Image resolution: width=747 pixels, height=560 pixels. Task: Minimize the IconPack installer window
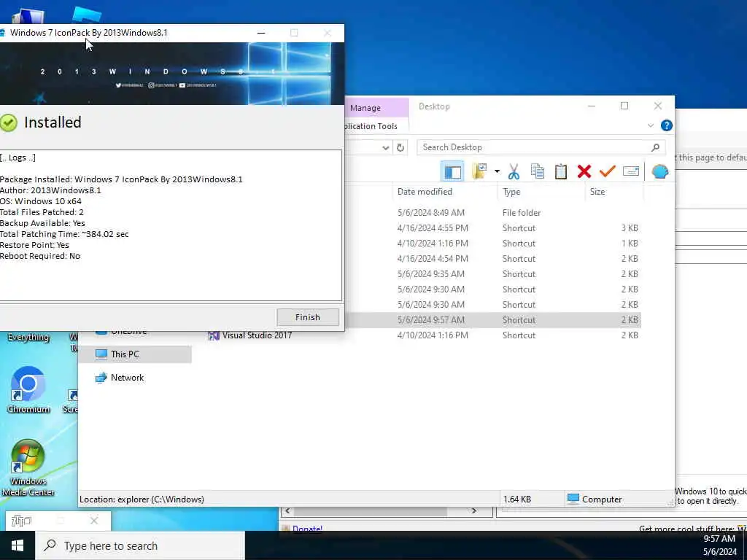coord(261,33)
